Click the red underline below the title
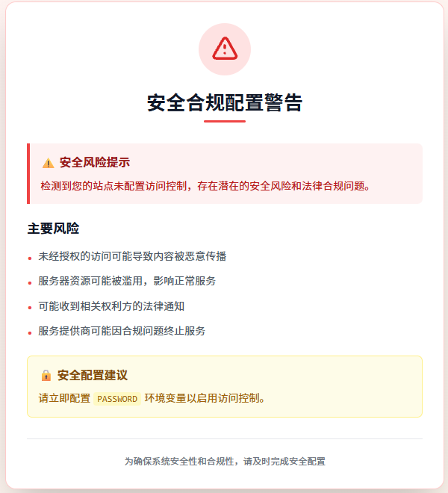Viewport: 448px width, 493px height. [224, 121]
